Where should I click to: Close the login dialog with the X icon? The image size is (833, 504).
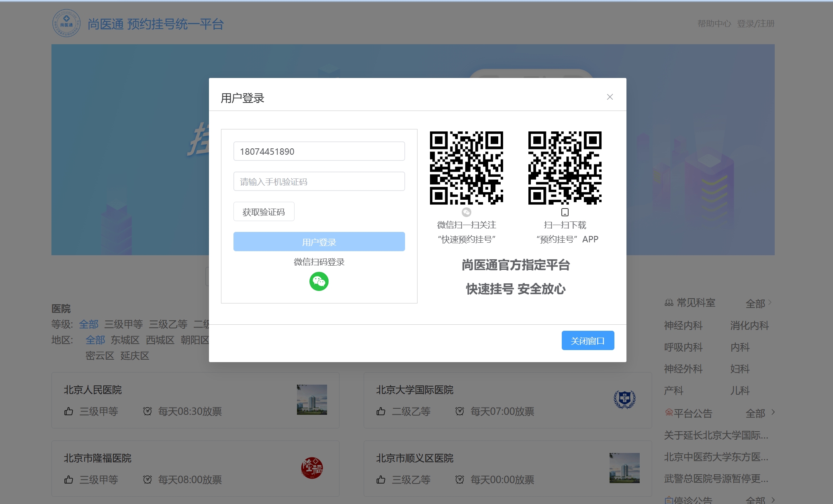tap(610, 97)
